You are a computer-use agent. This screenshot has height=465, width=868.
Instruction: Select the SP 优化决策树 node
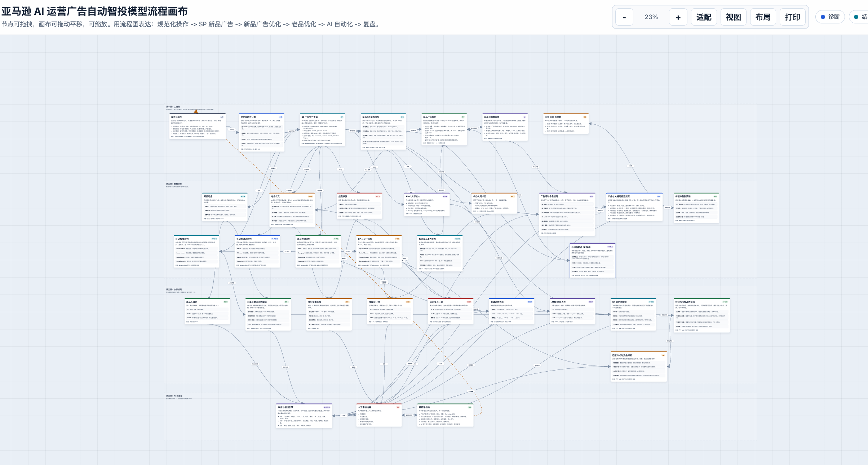coord(633,315)
